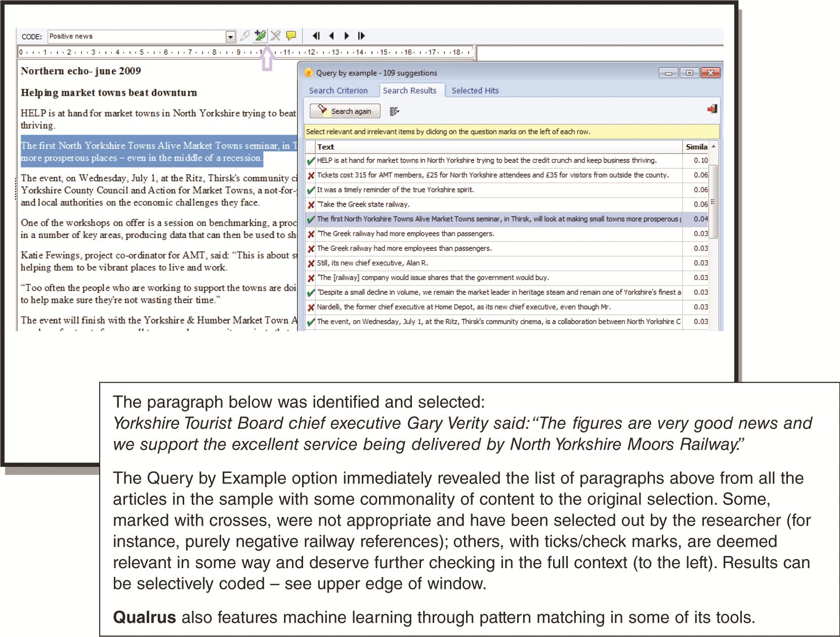The image size is (840, 637).
Task: Switch to the Search Results tab
Action: point(410,91)
